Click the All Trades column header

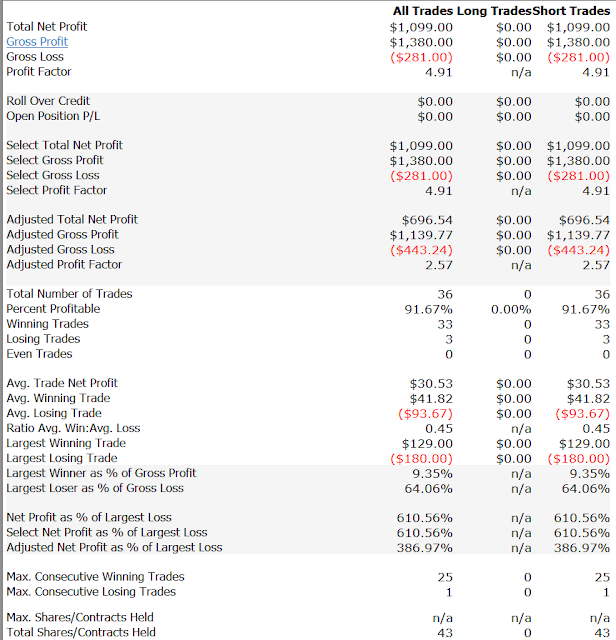click(x=423, y=11)
